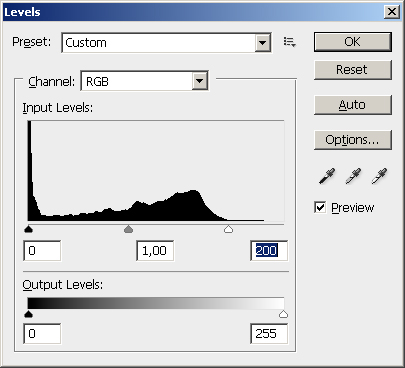Select the white highlight input slider
The image size is (405, 368).
[228, 229]
